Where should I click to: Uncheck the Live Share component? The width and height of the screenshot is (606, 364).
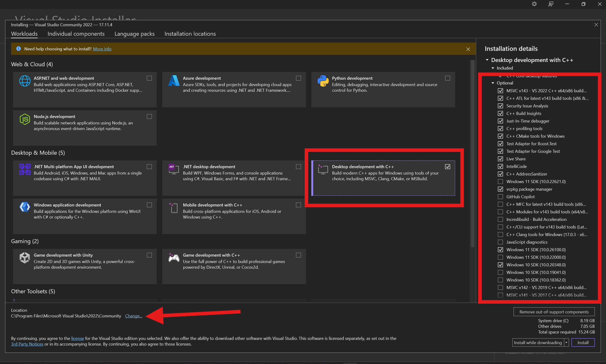pos(500,159)
